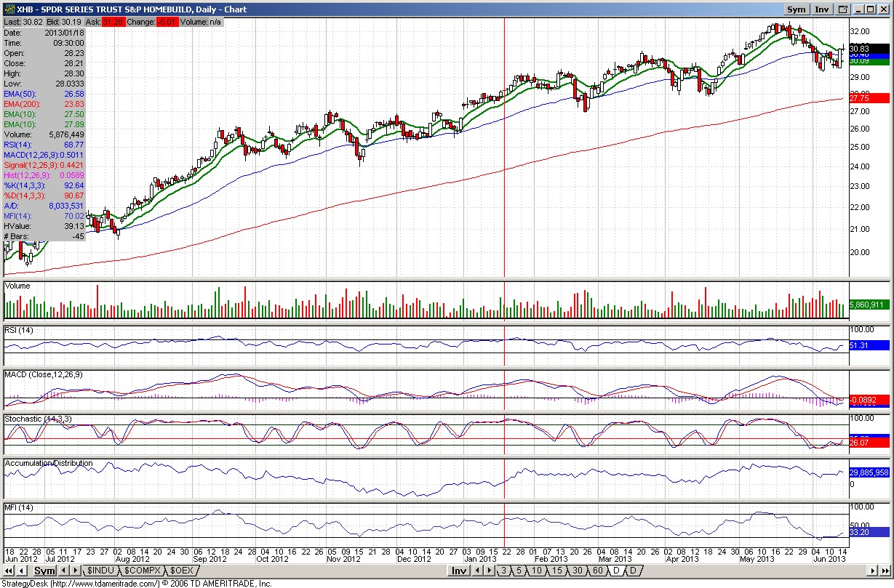Screen dimensions: 894x588
Task: Click the Sep 2012 label on the date axis
Action: (210, 559)
